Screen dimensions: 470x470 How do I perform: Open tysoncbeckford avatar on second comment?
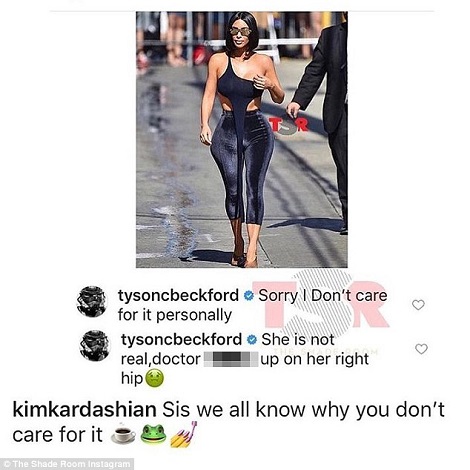[x=95, y=345]
